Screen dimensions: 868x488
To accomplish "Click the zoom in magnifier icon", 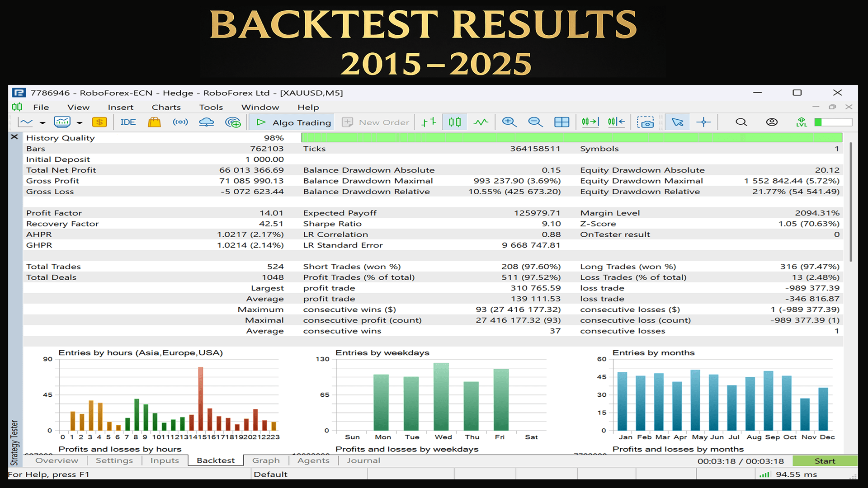I will (x=509, y=122).
